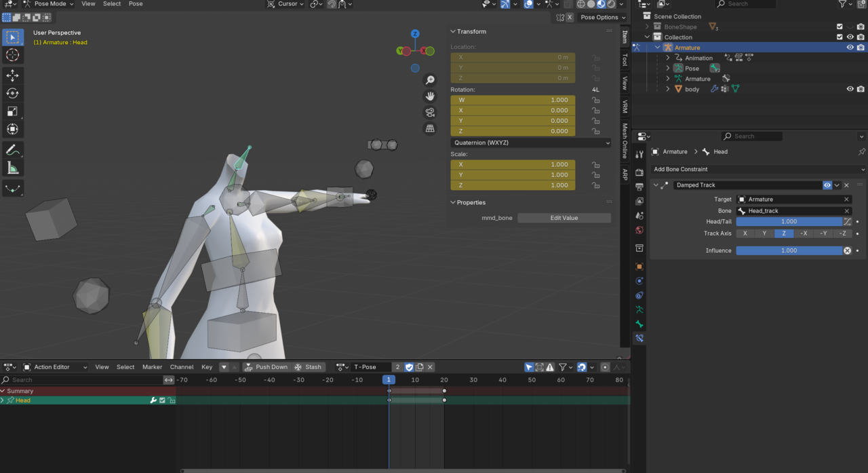
Task: Toggle visibility of the Armature object in outliner
Action: tap(850, 48)
